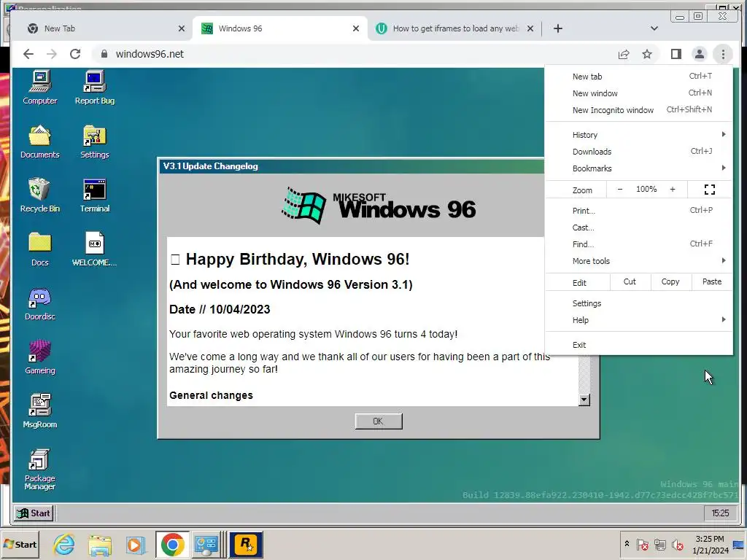Screen dimensions: 747x560
Task: Open the Computer desktop icon
Action: (x=40, y=87)
